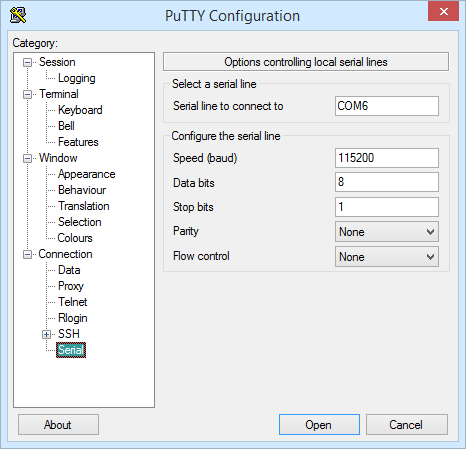Screen dimensions: 466x449
Task: Click the Open button
Action: (x=319, y=425)
